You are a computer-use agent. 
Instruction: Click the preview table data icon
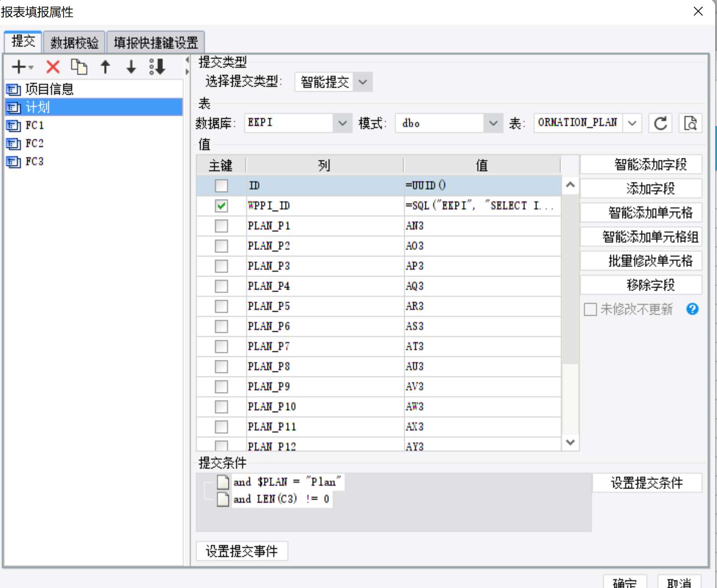point(690,123)
